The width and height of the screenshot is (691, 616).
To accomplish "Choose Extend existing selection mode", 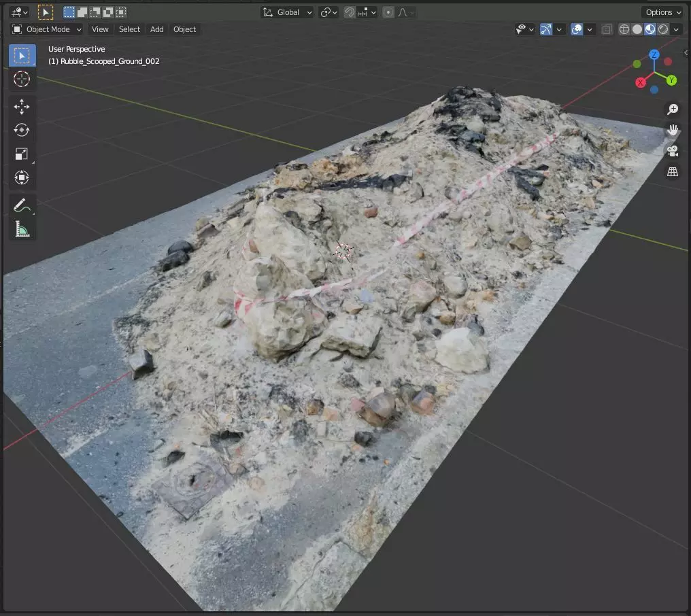I will tap(82, 12).
